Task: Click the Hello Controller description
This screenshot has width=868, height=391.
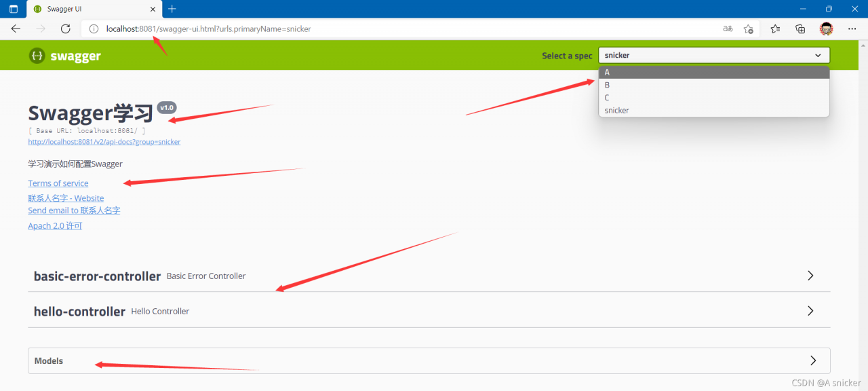Action: [x=160, y=312]
